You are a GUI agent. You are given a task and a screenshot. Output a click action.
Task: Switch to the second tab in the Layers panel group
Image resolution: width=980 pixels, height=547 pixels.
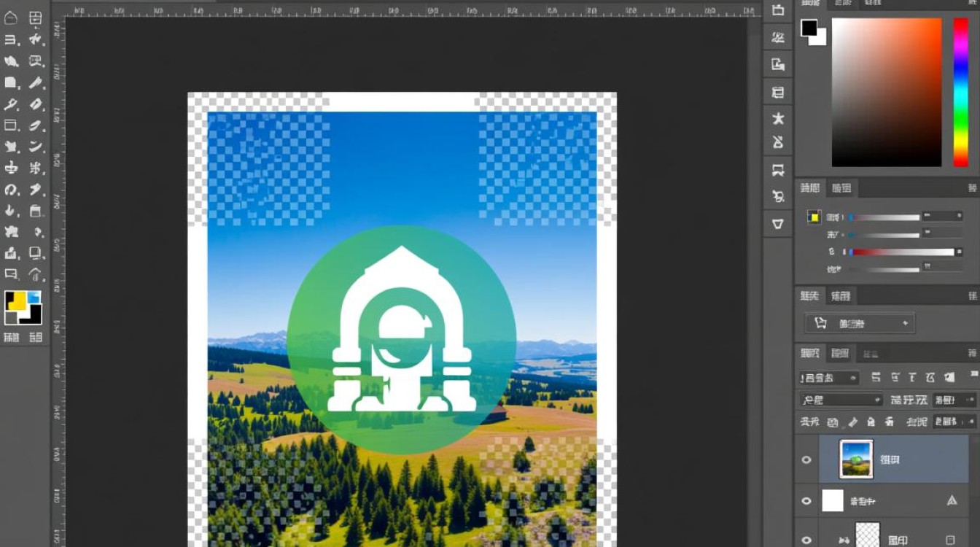(840, 354)
